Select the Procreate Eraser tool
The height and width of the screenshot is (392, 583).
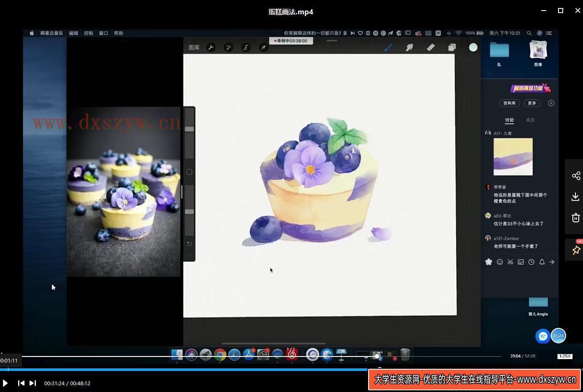[431, 47]
